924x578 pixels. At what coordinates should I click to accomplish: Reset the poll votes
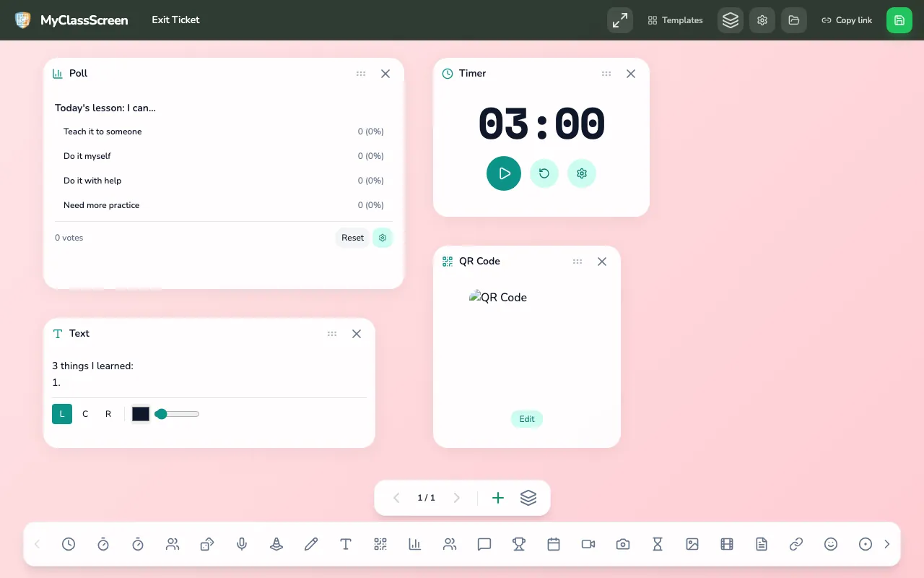coord(353,238)
